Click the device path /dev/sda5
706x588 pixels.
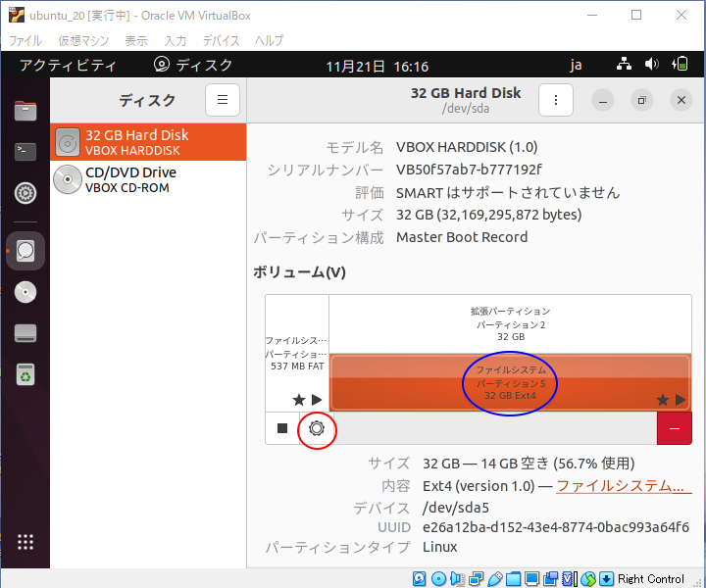click(x=456, y=508)
